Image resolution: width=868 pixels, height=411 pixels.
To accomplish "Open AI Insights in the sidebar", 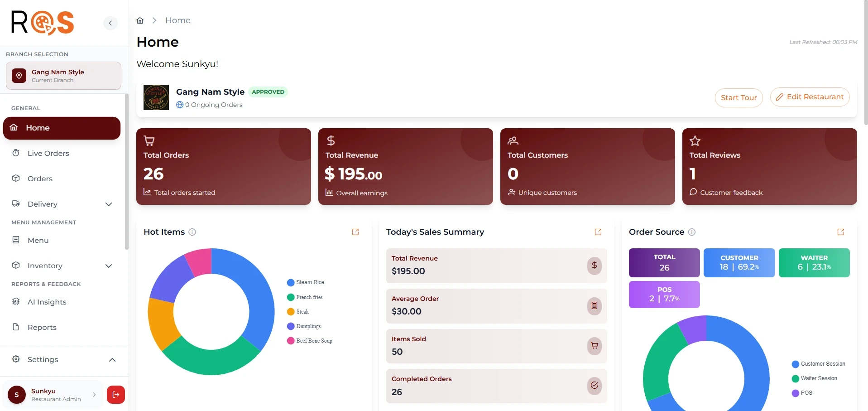I will (x=62, y=302).
